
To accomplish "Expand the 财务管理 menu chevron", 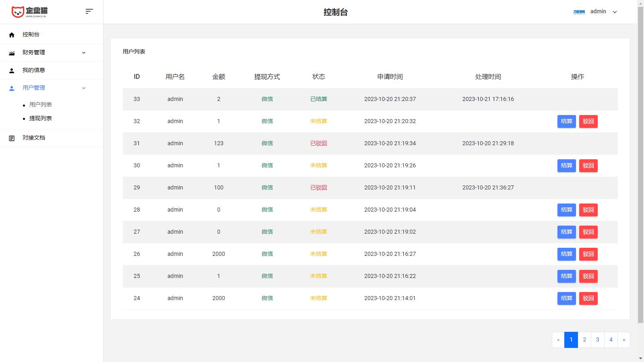I will [84, 53].
